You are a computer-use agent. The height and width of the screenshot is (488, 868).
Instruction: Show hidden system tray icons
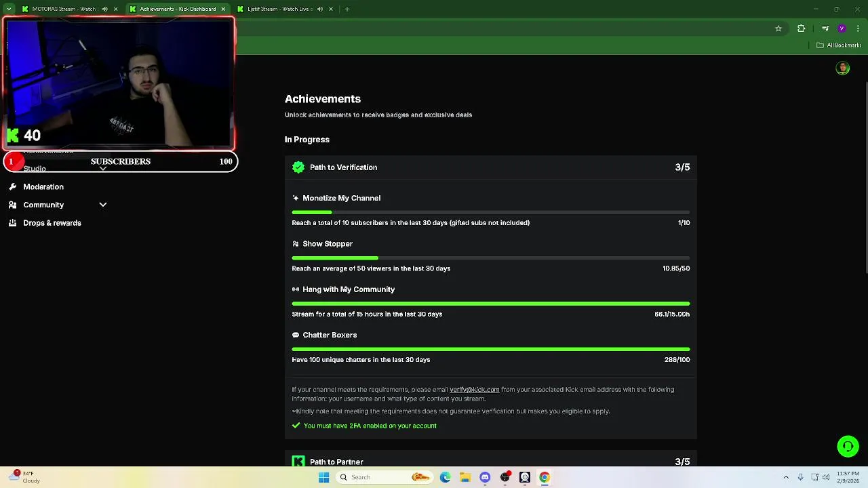click(x=786, y=477)
